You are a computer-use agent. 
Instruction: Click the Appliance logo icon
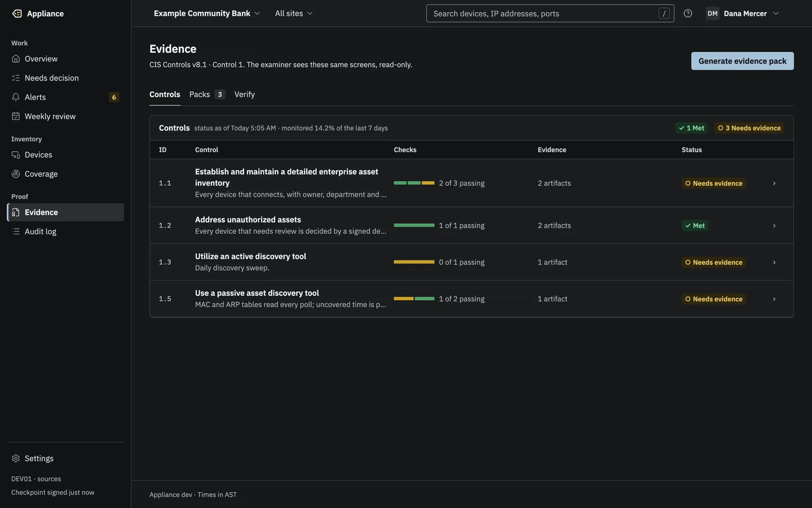pyautogui.click(x=17, y=14)
